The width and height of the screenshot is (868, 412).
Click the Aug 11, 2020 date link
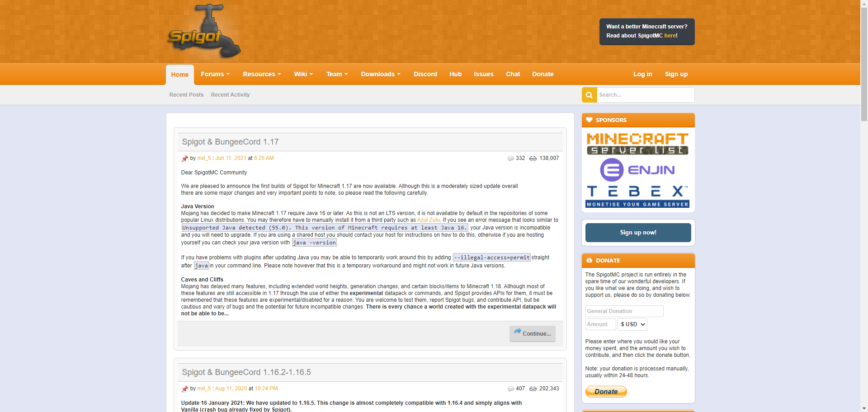point(231,389)
